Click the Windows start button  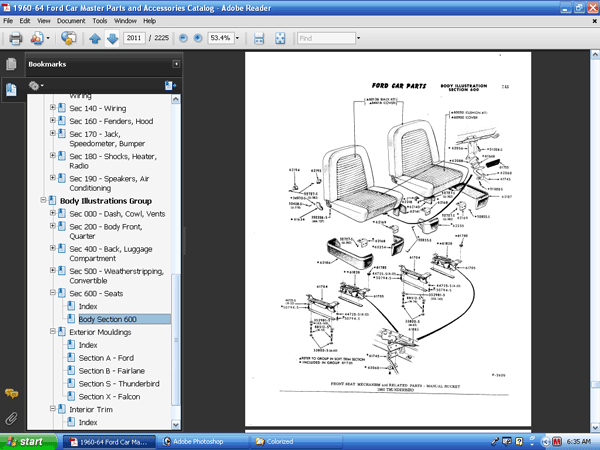[x=28, y=442]
